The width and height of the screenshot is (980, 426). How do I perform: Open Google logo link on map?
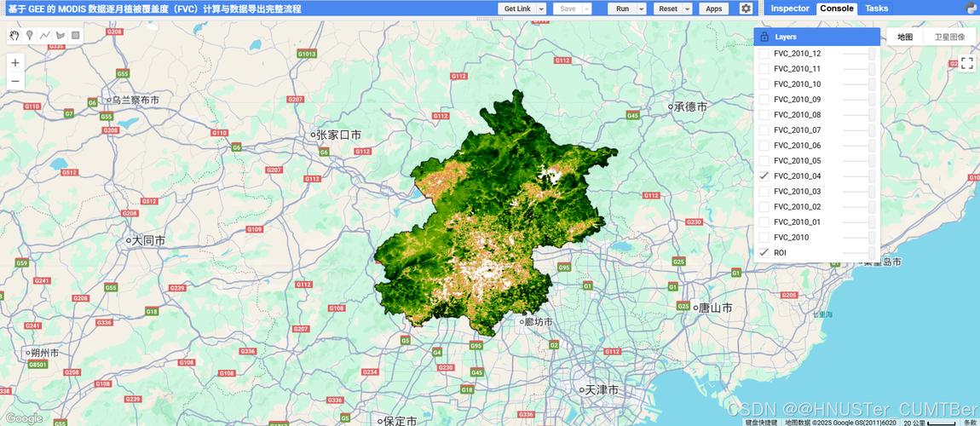click(24, 418)
